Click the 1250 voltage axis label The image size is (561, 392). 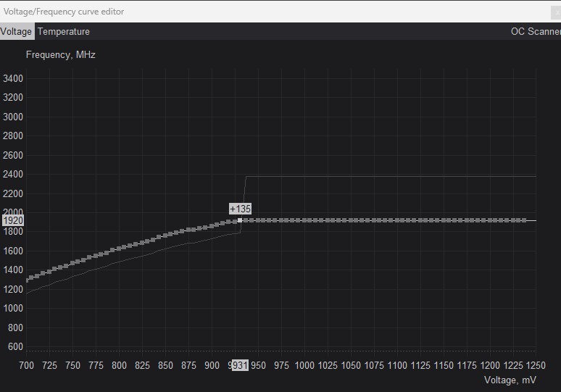point(536,365)
